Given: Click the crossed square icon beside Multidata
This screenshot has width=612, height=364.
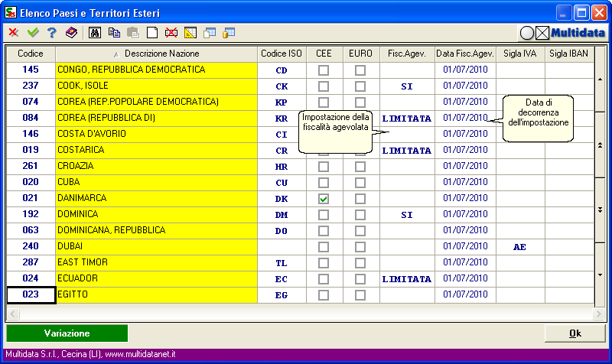Looking at the screenshot, I should [x=542, y=33].
